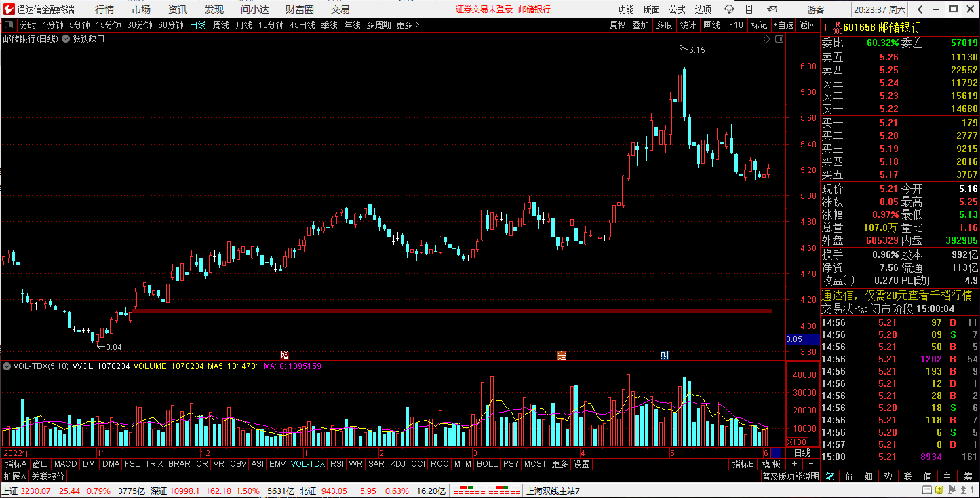980x498 pixels.
Task: Switch to 分时 period
Action: click(x=28, y=25)
